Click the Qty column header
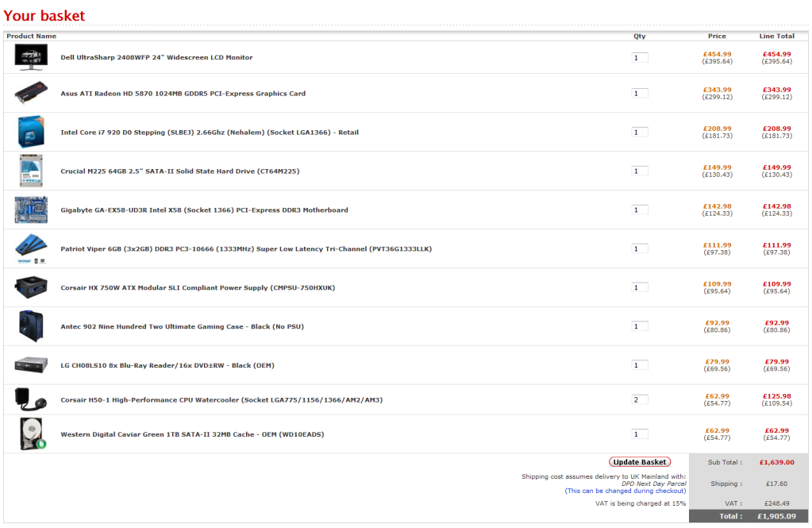The image size is (812, 528). point(640,37)
